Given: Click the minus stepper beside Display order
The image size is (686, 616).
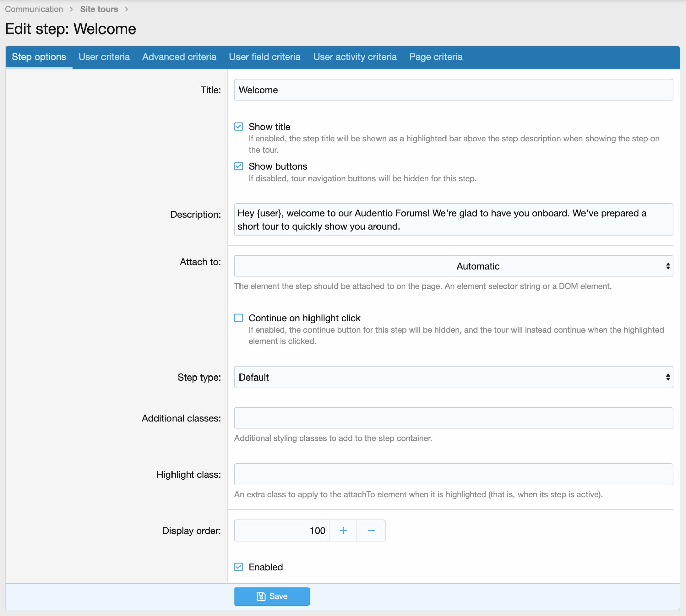Looking at the screenshot, I should [x=371, y=530].
